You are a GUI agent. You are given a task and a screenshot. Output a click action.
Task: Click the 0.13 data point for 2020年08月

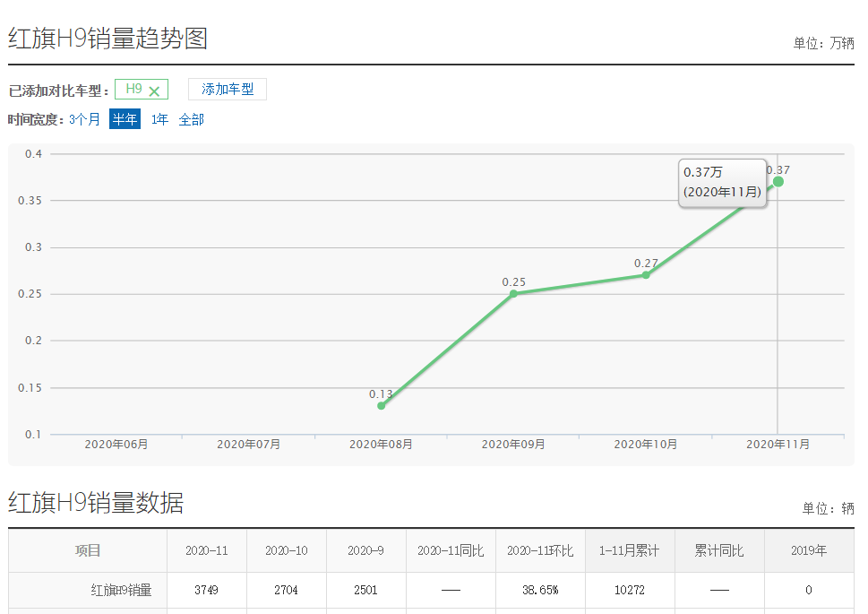tap(381, 406)
